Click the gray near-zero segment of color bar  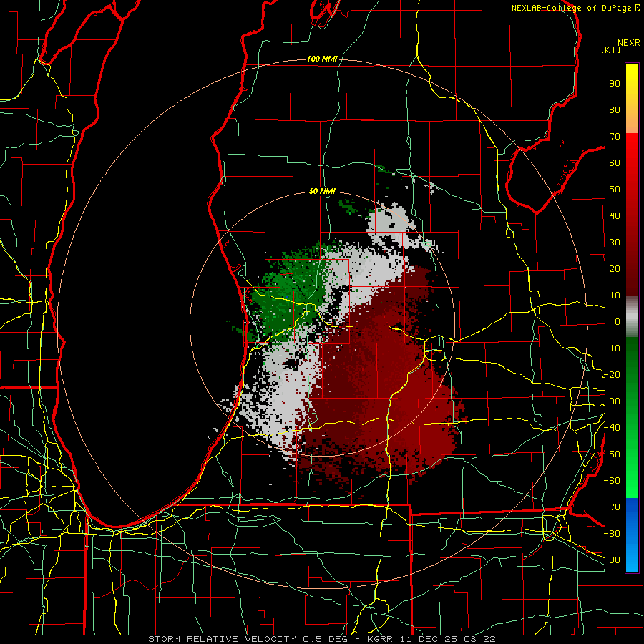[632, 317]
